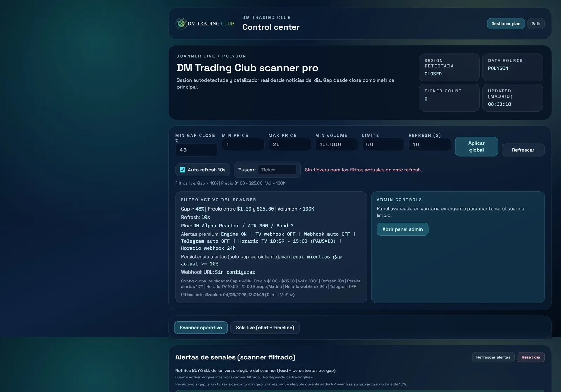
Task: Focus the Min Gap Close % field
Action: coord(196,150)
